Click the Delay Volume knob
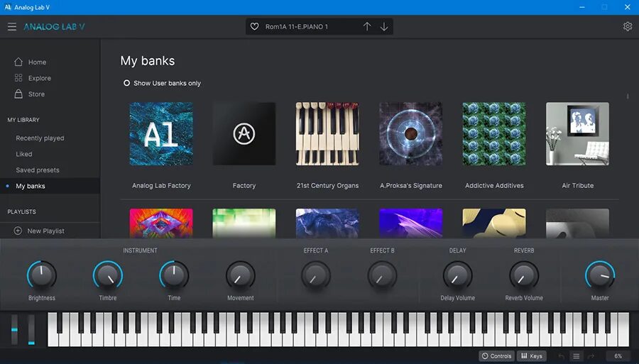Image resolution: width=639 pixels, height=364 pixels. [458, 275]
